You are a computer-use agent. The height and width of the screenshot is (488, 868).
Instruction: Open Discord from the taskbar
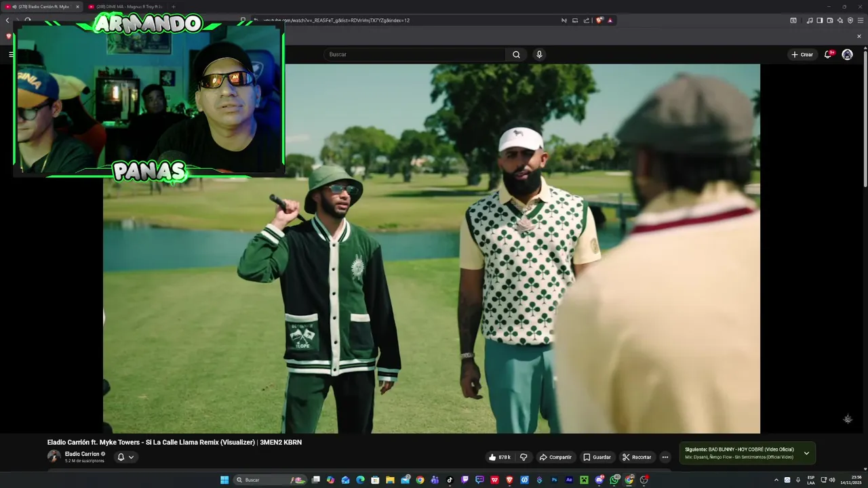599,480
